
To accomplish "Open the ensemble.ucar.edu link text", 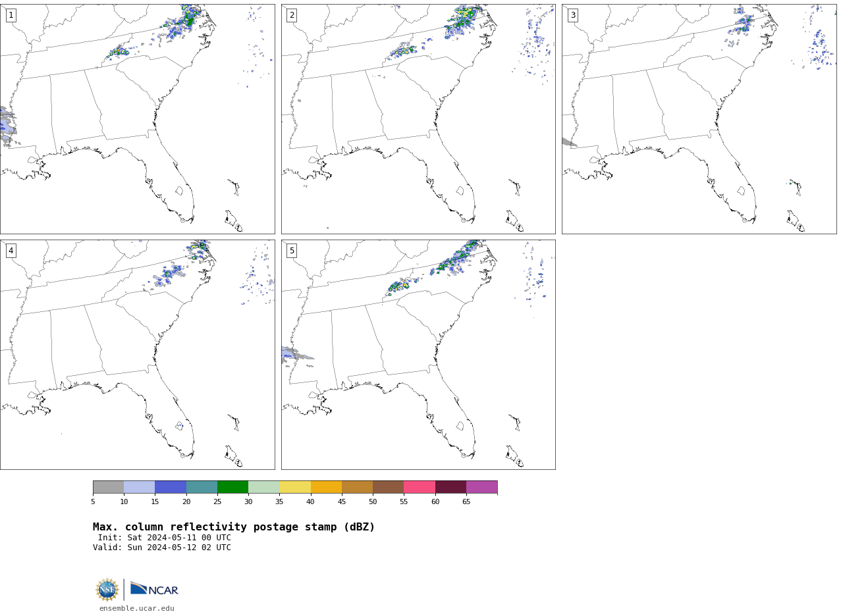I will [137, 609].
